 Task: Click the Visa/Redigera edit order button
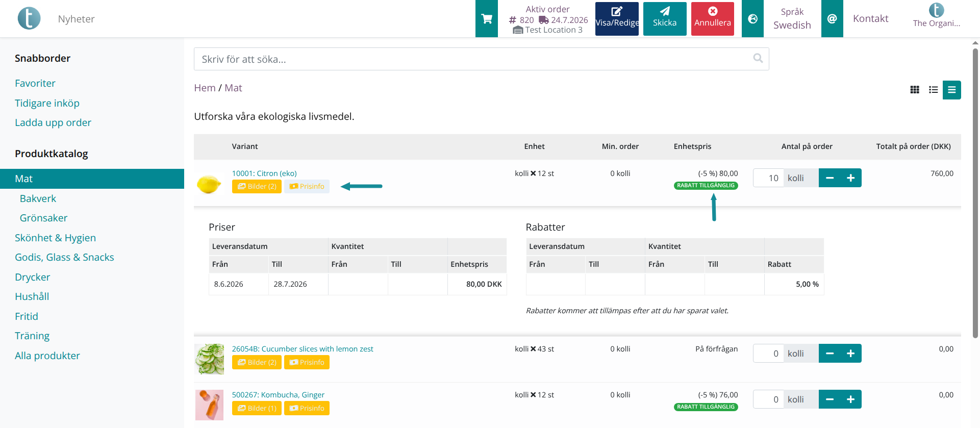pos(617,19)
